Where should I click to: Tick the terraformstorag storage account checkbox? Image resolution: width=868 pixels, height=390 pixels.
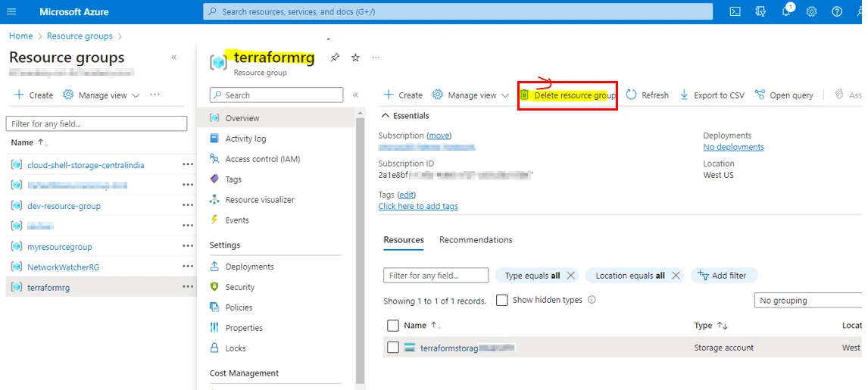click(x=392, y=348)
